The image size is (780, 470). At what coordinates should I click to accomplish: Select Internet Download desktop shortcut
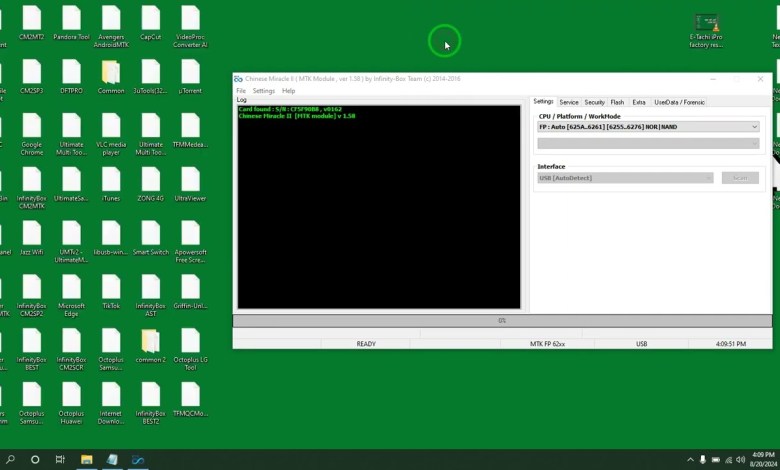pos(111,403)
